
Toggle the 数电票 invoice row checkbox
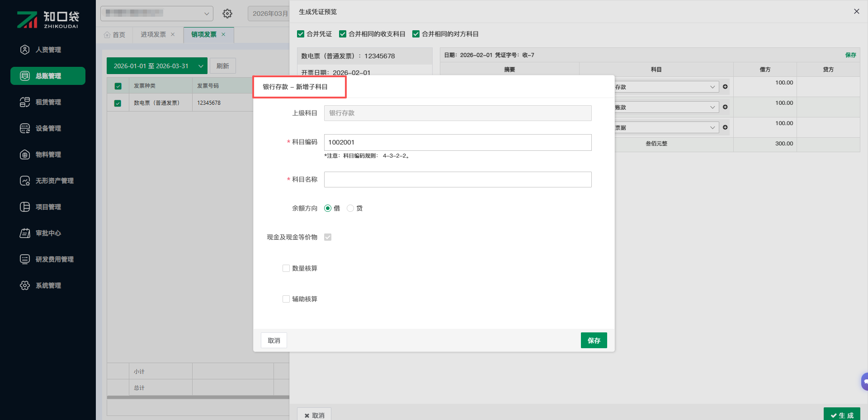tap(118, 103)
